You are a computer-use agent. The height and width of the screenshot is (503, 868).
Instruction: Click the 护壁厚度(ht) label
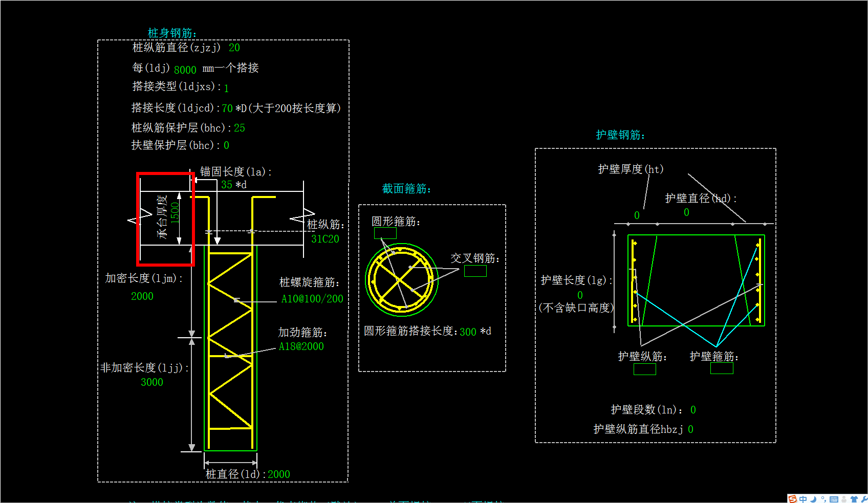coord(631,169)
